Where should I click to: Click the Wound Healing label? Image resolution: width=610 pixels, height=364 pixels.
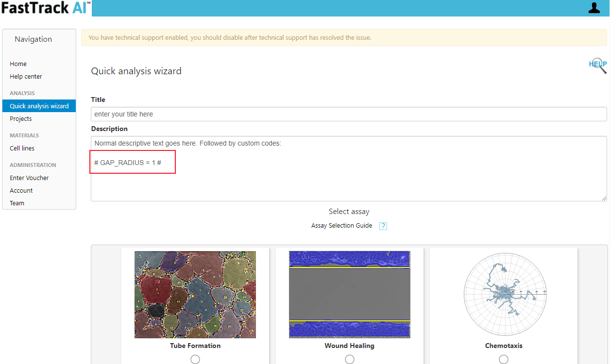pyautogui.click(x=350, y=346)
